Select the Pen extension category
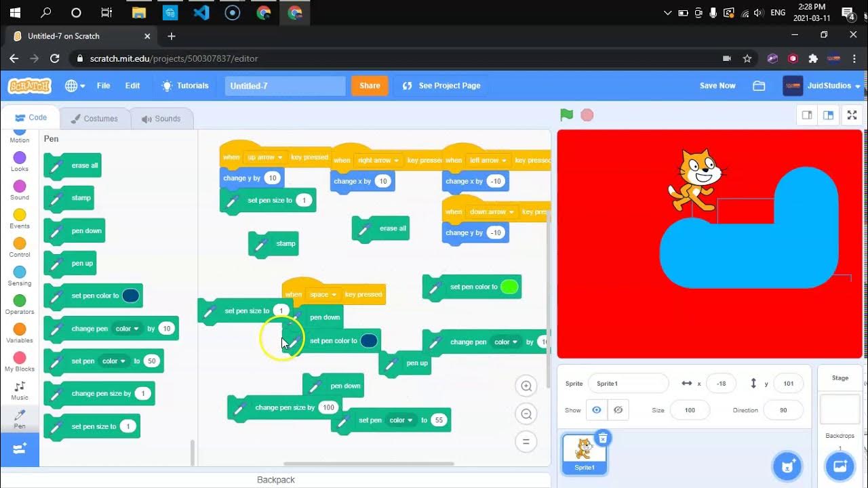Image resolution: width=868 pixels, height=488 pixels. 20,419
